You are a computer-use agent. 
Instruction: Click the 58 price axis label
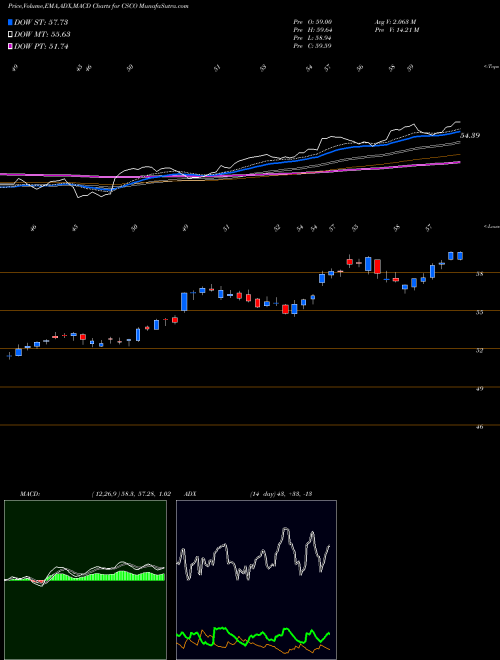(479, 274)
